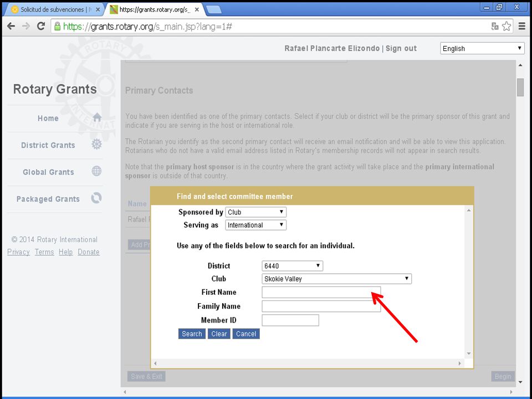The width and height of the screenshot is (532, 399).
Task: Click Rafael Plancarte Elizondo user name
Action: pos(332,48)
